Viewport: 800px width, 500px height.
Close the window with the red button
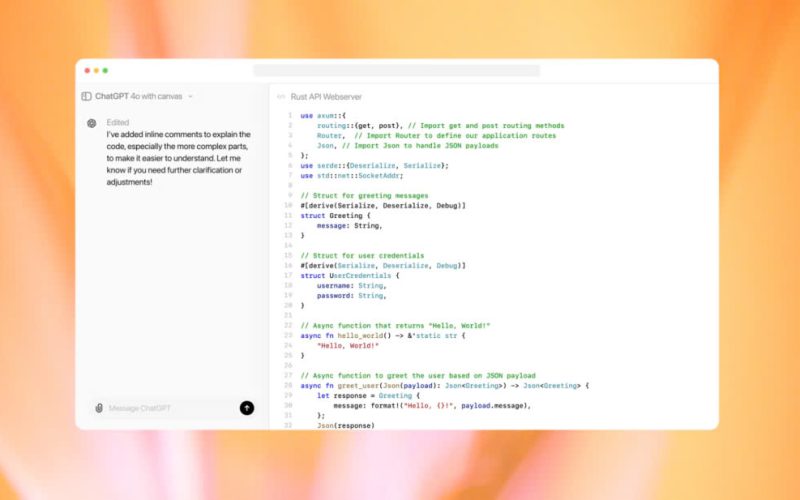[x=87, y=71]
